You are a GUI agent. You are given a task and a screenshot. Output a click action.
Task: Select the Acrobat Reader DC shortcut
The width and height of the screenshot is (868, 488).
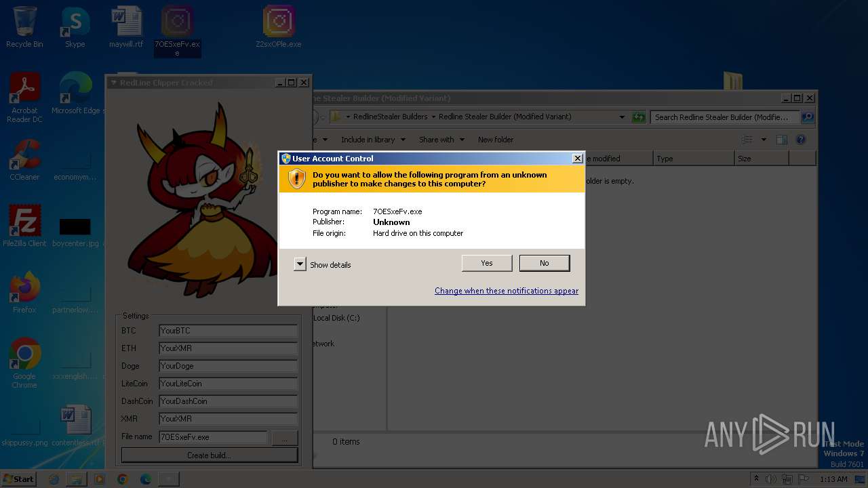[24, 98]
